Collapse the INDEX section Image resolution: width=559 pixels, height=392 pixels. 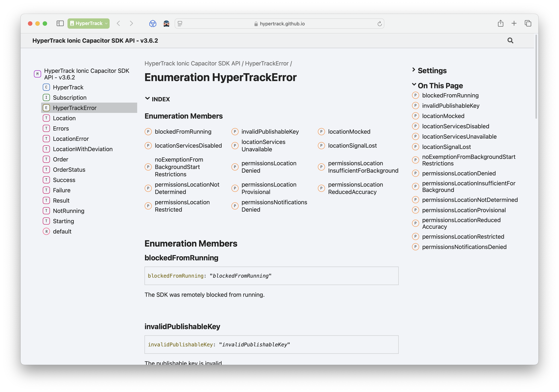point(157,99)
